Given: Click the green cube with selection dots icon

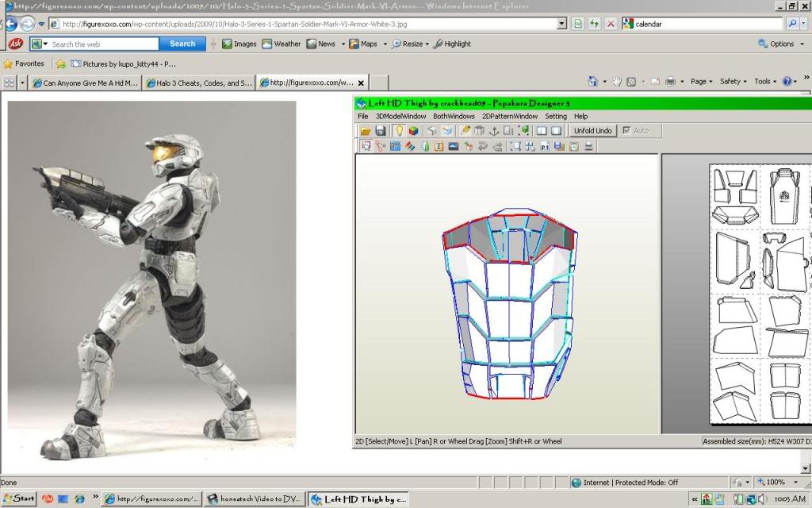Looking at the screenshot, I should click(525, 131).
